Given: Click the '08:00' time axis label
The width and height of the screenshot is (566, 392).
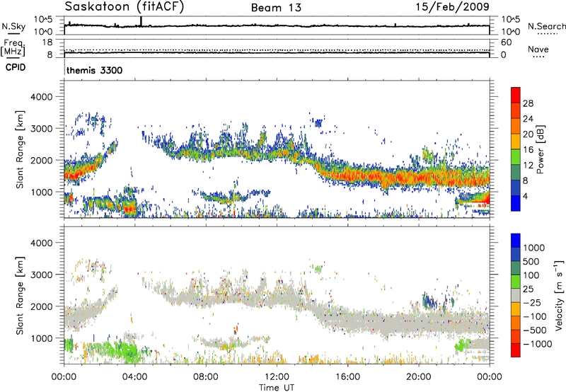Looking at the screenshot, I should pyautogui.click(x=205, y=377).
